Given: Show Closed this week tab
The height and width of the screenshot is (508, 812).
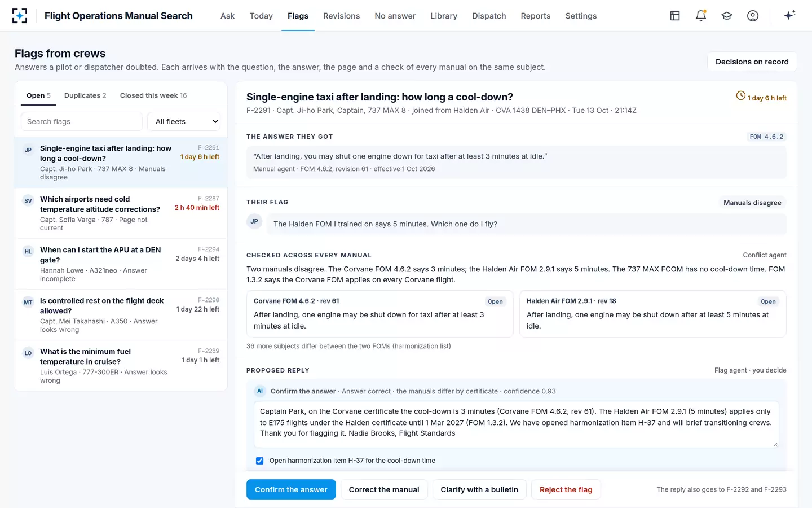Looking at the screenshot, I should point(153,95).
